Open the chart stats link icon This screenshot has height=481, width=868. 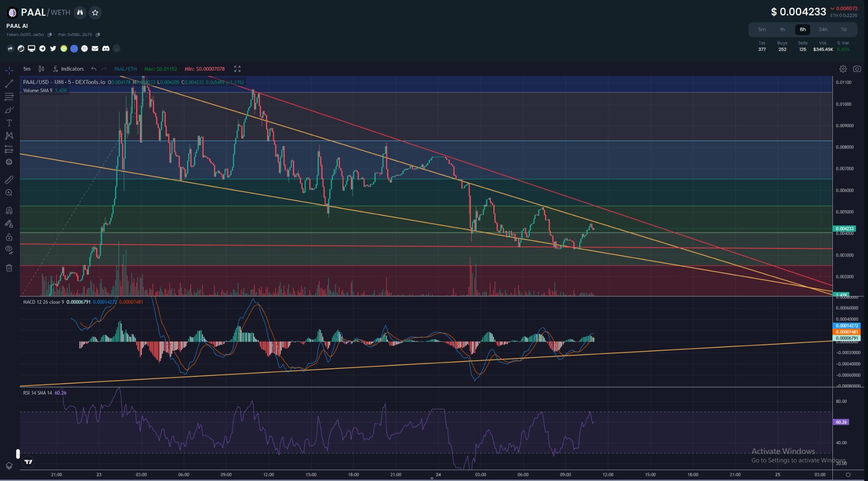click(21, 49)
